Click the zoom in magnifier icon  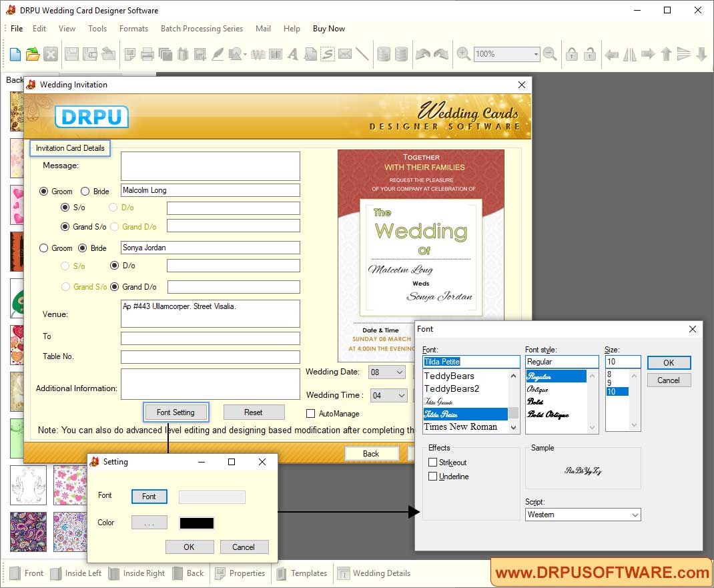point(464,54)
